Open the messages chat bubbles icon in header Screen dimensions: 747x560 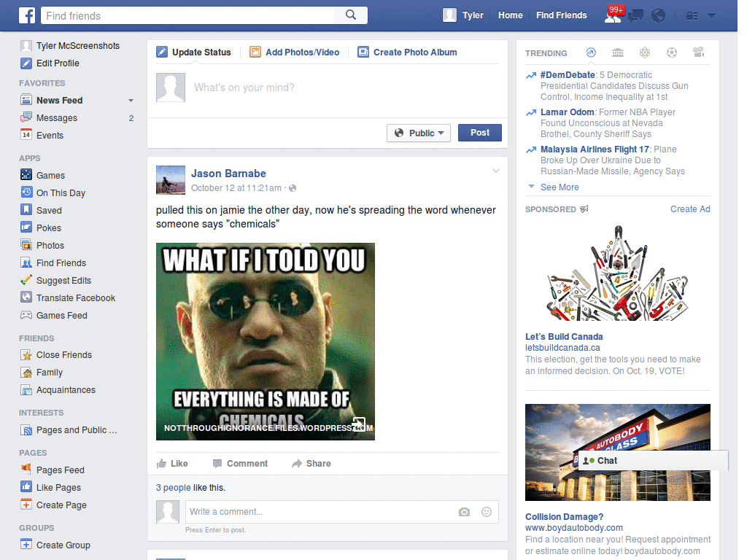tap(635, 16)
